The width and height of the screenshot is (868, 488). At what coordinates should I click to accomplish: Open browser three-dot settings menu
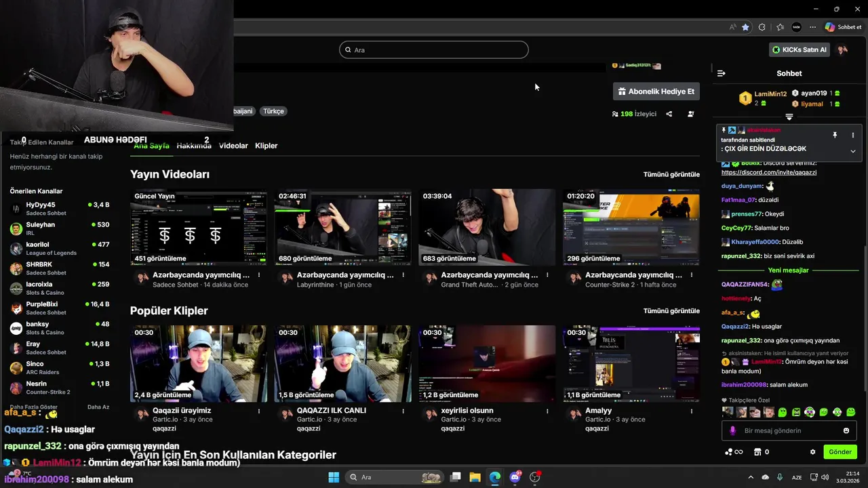pyautogui.click(x=812, y=27)
